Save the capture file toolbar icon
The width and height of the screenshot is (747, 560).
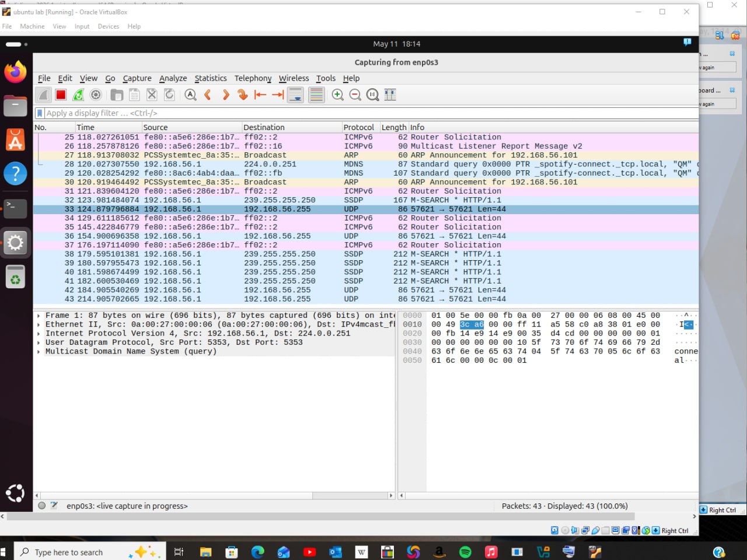point(134,94)
